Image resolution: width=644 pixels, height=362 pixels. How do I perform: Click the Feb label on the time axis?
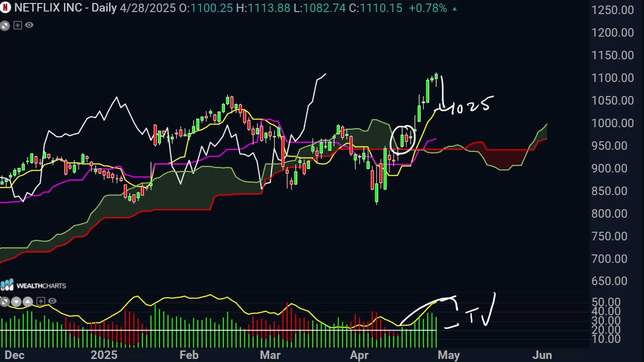pos(189,355)
